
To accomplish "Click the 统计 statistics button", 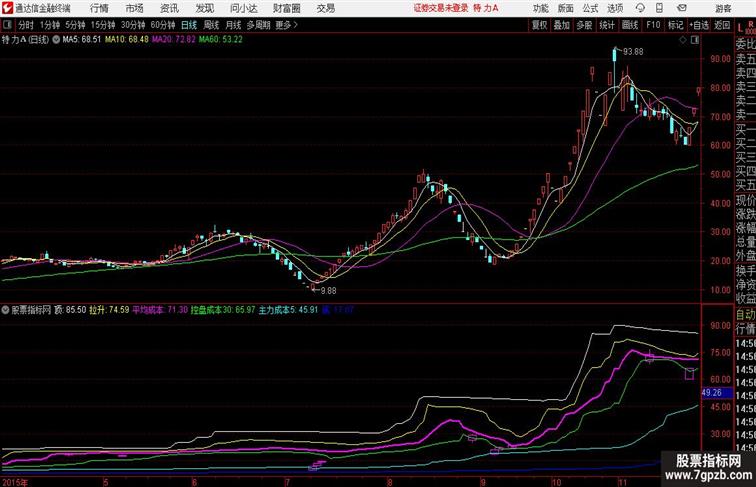I will click(x=607, y=25).
